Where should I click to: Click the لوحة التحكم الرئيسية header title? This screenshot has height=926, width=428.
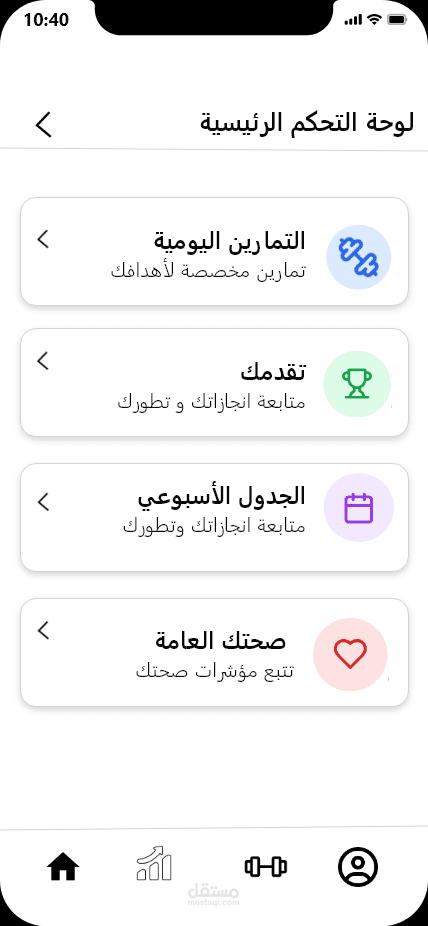[x=306, y=123]
